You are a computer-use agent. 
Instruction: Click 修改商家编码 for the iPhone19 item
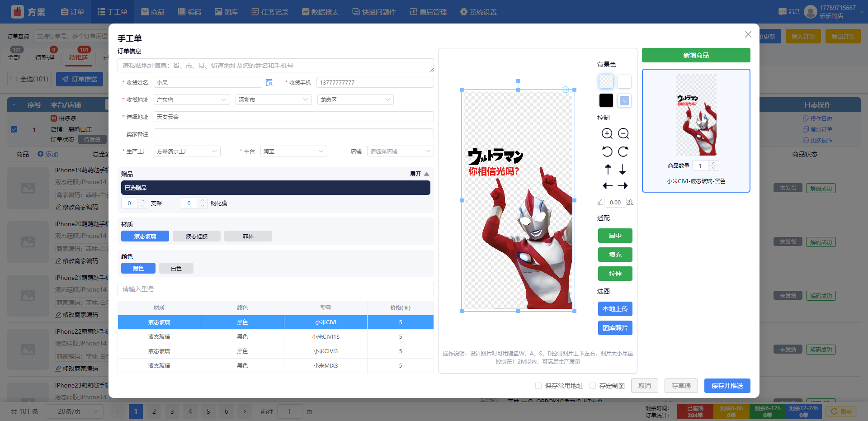(x=76, y=207)
